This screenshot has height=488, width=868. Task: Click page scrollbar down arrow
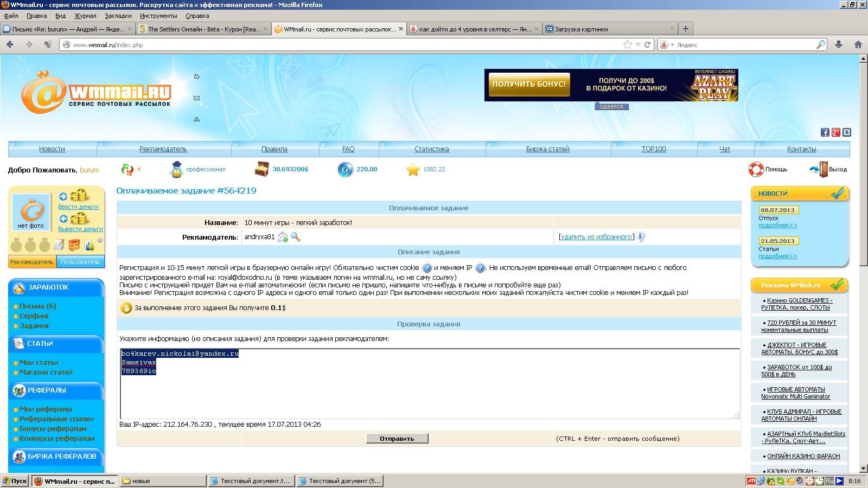(863, 468)
